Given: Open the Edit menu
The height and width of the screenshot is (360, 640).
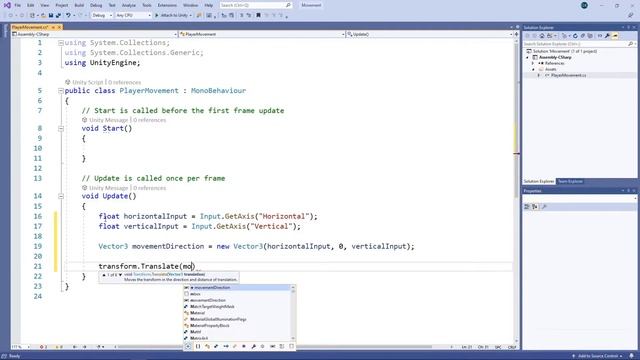Looking at the screenshot, I should coord(31,5).
